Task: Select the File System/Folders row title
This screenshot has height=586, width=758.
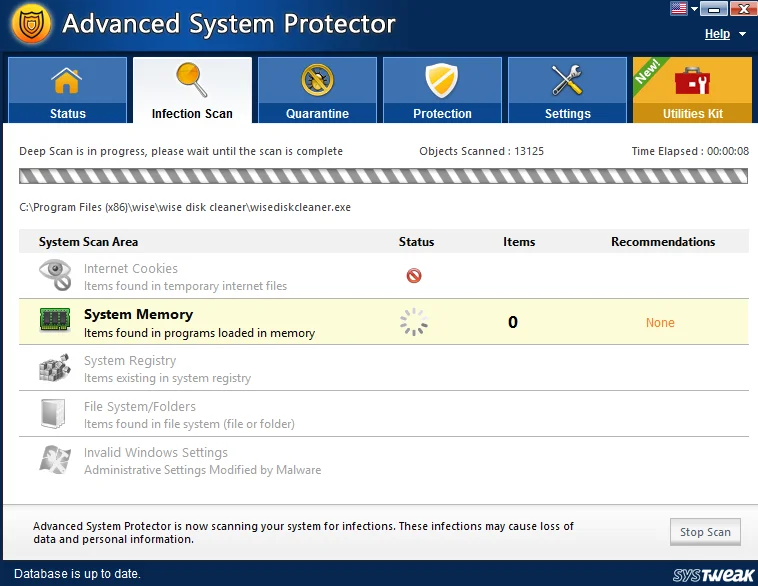Action: tap(140, 407)
